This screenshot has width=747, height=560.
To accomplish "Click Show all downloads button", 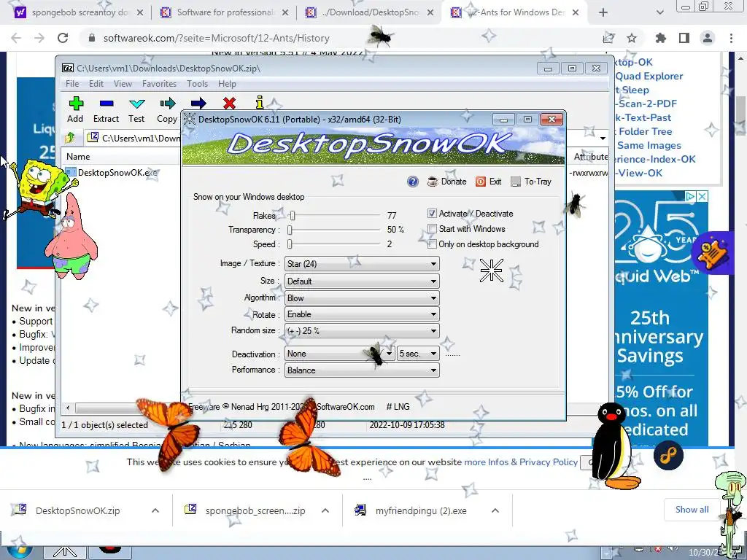I will click(x=692, y=510).
